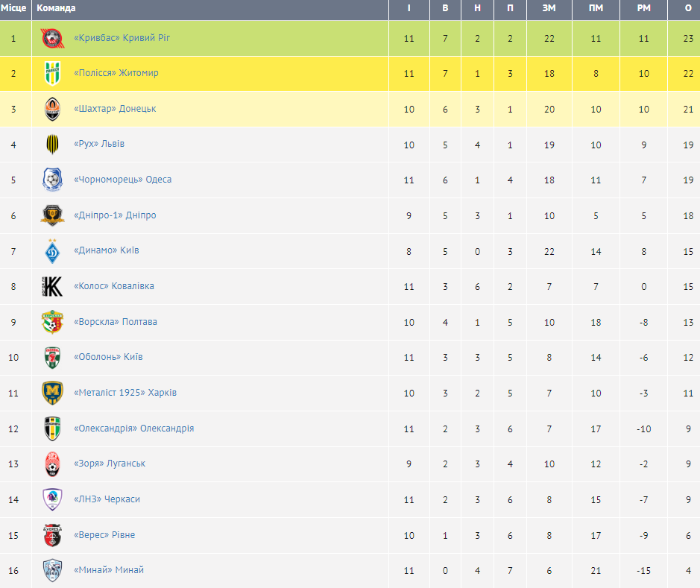Click the Polissia Zhytomyr team crest
Viewport: 700px width, 588px height.
pyautogui.click(x=52, y=73)
